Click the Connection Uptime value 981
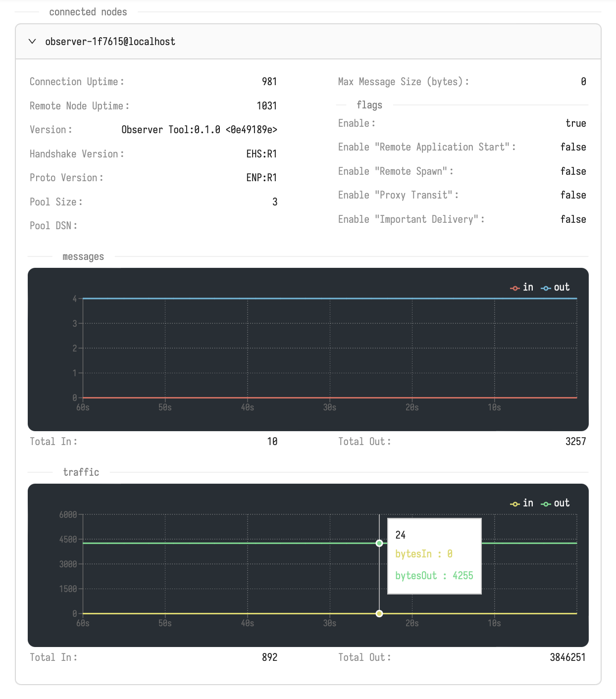This screenshot has height=699, width=616. click(x=269, y=82)
